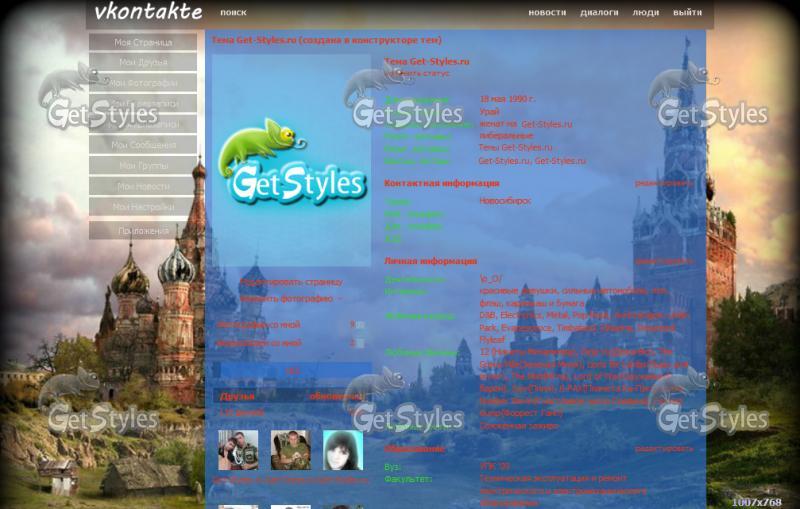Viewport: 800px width, 509px height.
Task: Click spouse link Get-Styles.ru after женат на
Action: tap(546, 124)
